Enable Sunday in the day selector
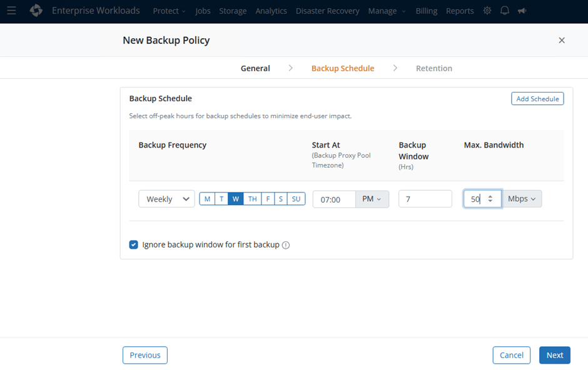Viewport: 588px width, 370px height. [x=296, y=199]
